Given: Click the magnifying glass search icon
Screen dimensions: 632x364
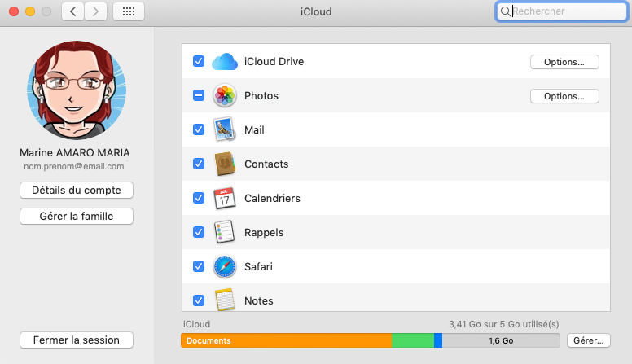Looking at the screenshot, I should [x=505, y=11].
